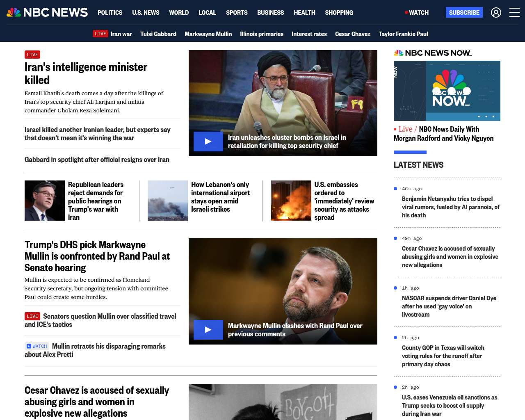Open the World section

pyautogui.click(x=179, y=12)
